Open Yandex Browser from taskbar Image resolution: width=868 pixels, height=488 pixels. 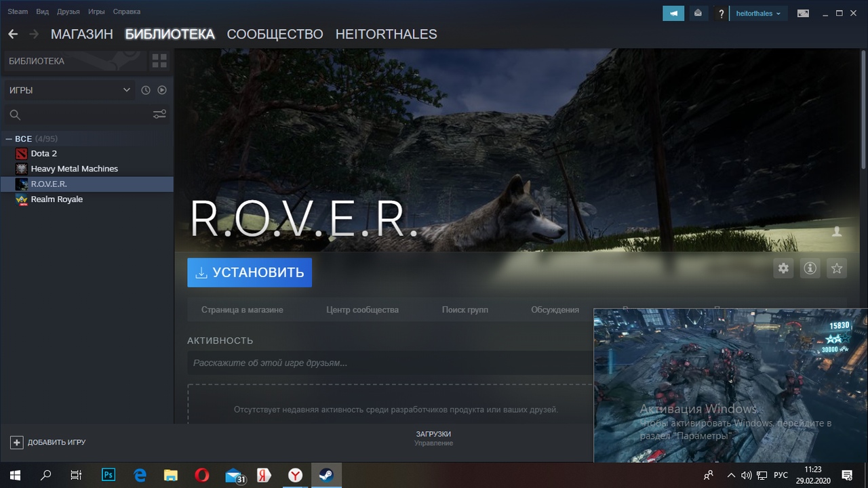click(296, 475)
